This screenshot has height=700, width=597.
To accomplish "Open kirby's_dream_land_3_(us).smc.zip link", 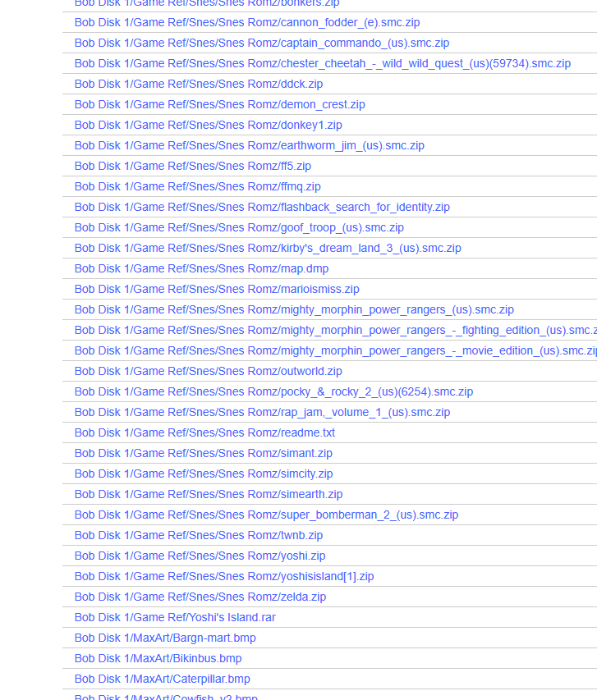I will click(x=268, y=248).
